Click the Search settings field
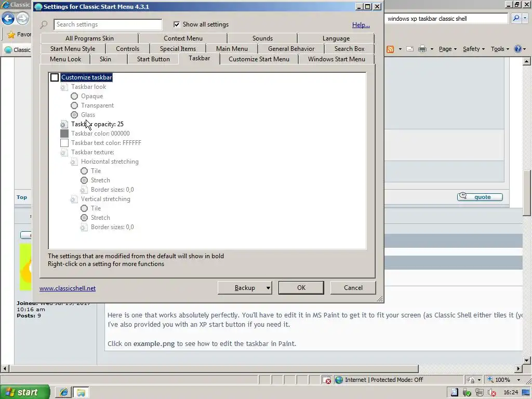This screenshot has height=399, width=532. [x=108, y=24]
